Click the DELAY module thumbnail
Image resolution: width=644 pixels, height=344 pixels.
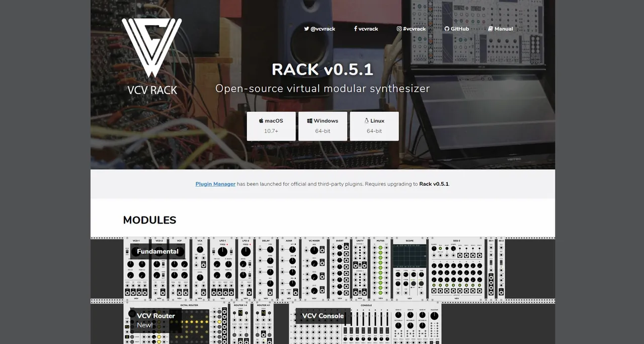click(266, 268)
